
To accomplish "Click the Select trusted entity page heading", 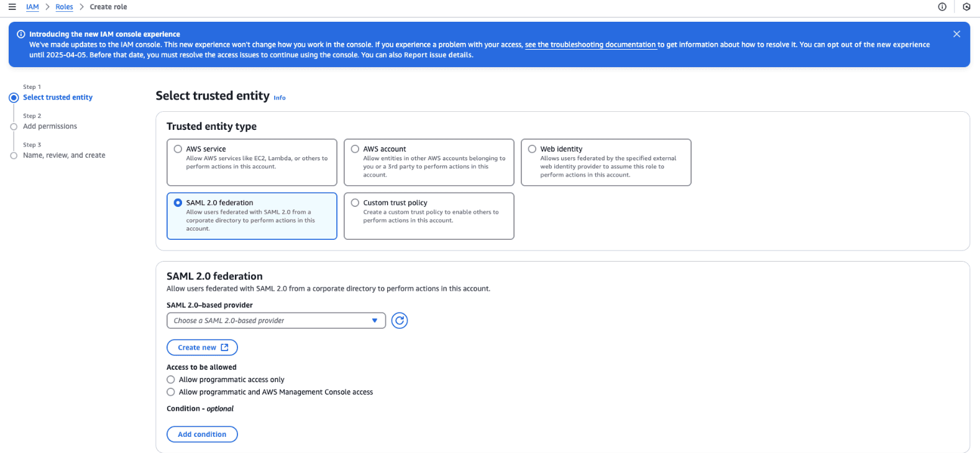I will click(213, 96).
